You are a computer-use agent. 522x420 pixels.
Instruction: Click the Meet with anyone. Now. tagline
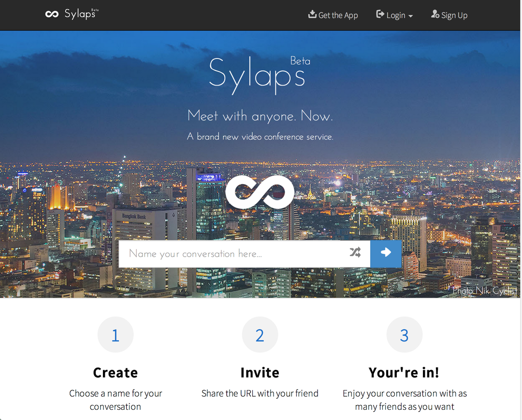pos(260,116)
